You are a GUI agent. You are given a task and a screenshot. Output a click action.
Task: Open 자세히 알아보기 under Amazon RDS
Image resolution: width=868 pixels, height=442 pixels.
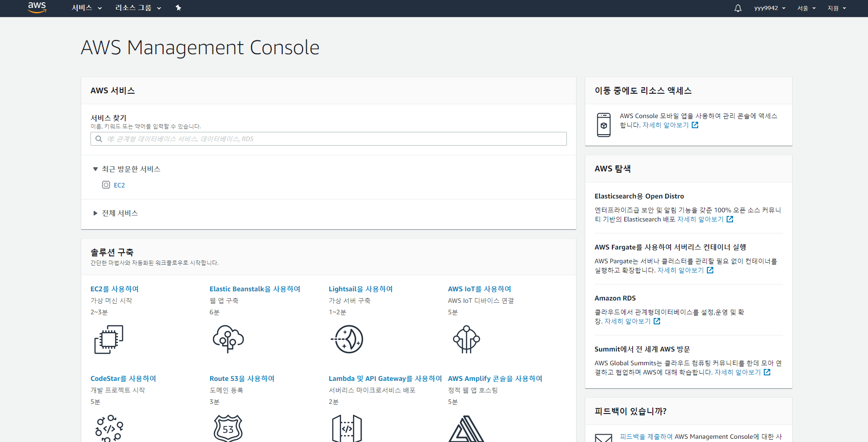(x=627, y=321)
